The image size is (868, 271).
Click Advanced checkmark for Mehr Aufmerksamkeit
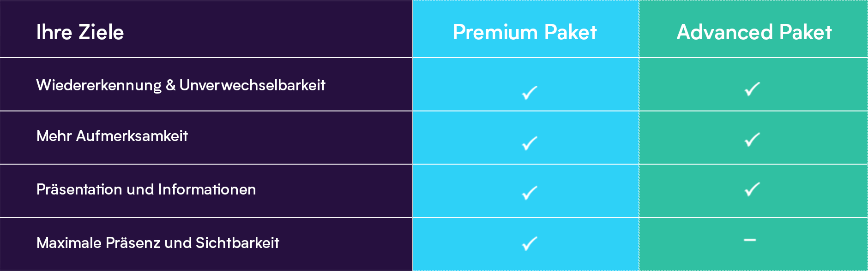click(x=753, y=139)
